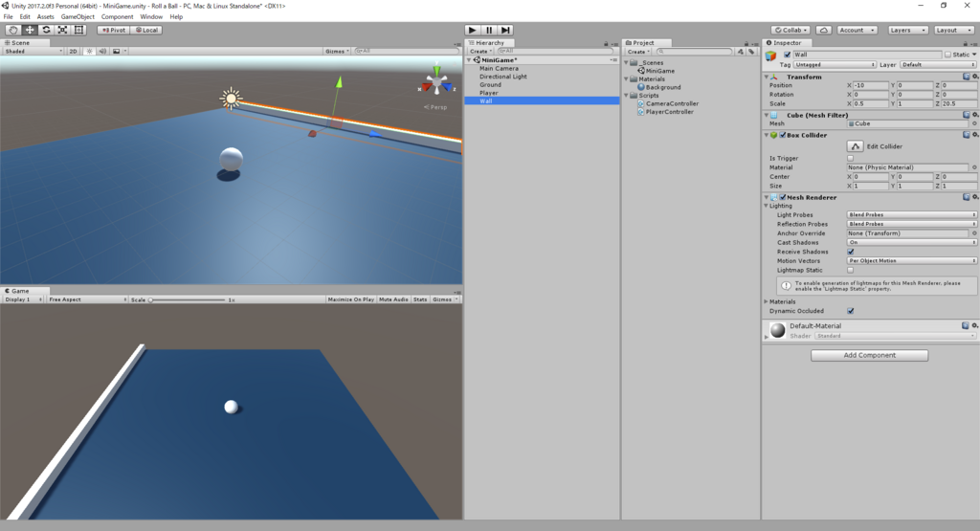Click the scene orientation gizmo

click(436, 82)
